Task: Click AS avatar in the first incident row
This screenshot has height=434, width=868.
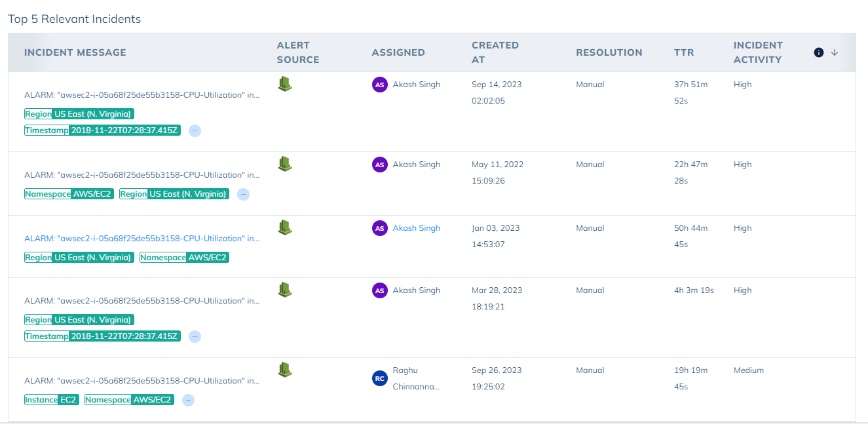Action: (x=379, y=85)
